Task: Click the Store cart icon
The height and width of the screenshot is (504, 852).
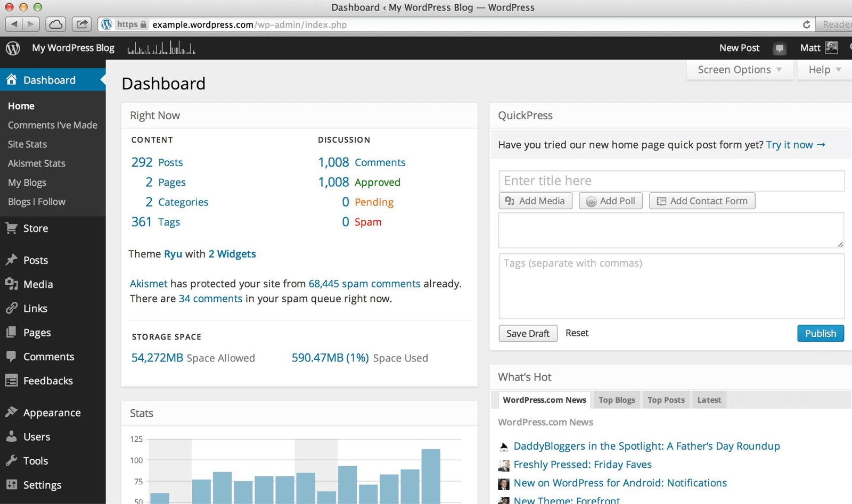Action: 11,228
